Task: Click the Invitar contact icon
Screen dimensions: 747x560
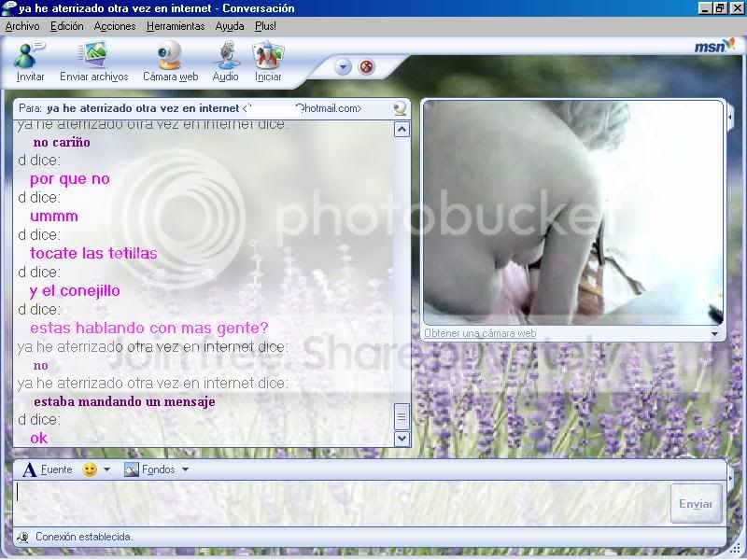Action: [30, 55]
